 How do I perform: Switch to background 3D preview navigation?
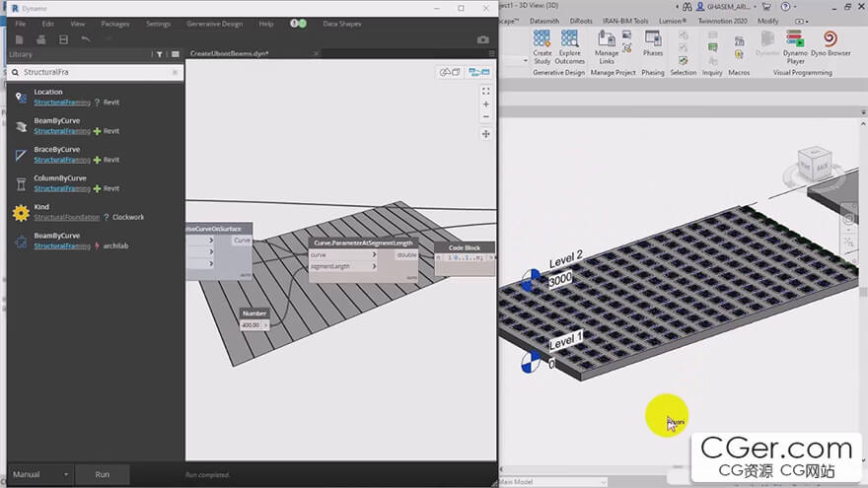[x=450, y=72]
